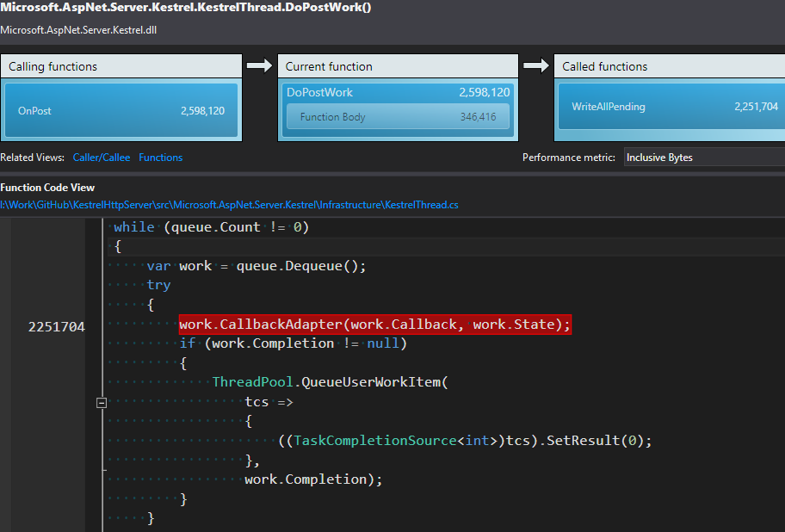This screenshot has height=532, width=785.
Task: Click the Function Body bar
Action: tap(398, 116)
